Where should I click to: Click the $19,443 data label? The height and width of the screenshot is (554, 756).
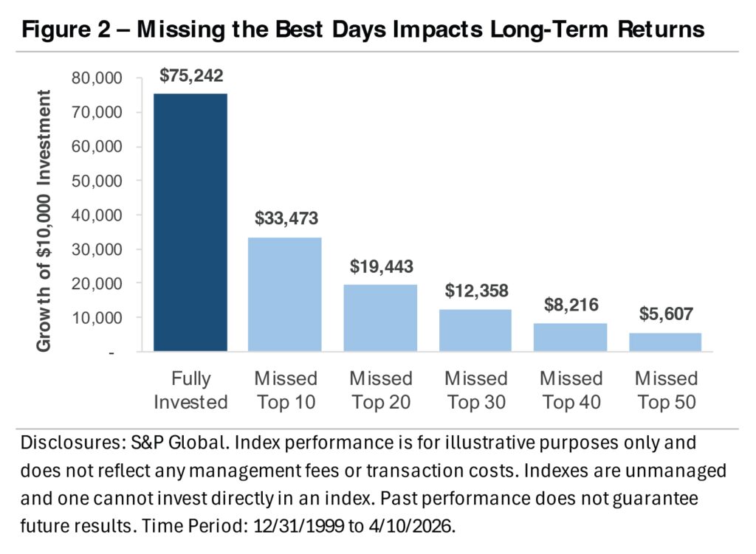click(381, 266)
